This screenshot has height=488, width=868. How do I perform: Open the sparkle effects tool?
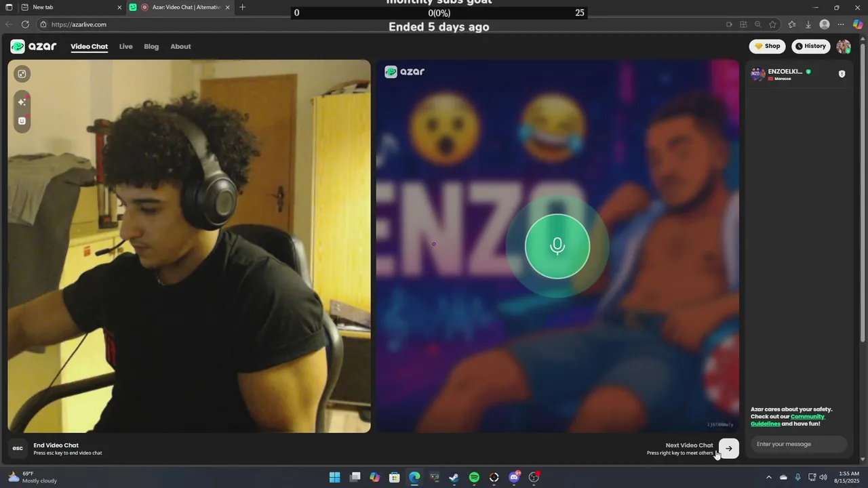coord(22,102)
